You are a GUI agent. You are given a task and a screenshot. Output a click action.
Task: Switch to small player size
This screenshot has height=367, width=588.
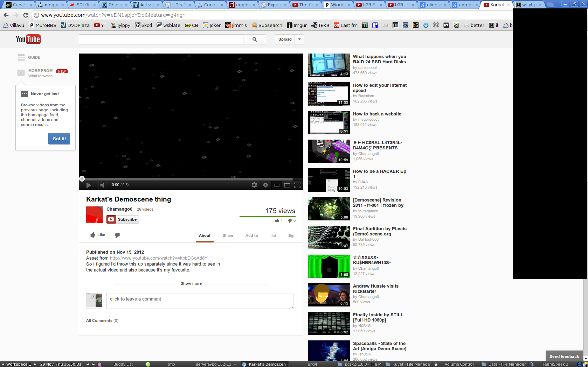[277, 185]
